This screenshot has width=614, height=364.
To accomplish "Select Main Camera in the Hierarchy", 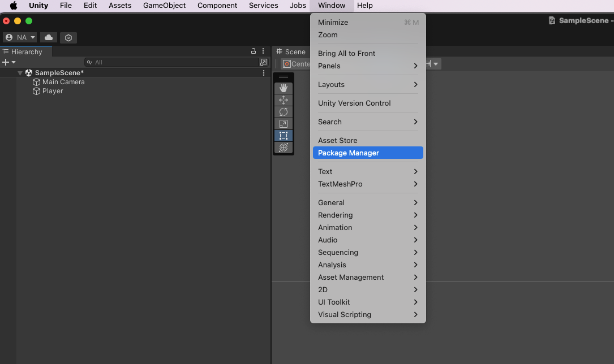I will (x=63, y=82).
